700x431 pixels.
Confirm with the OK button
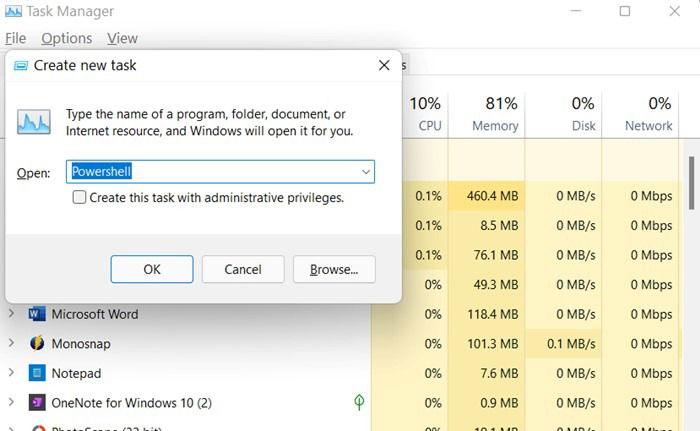click(x=152, y=269)
